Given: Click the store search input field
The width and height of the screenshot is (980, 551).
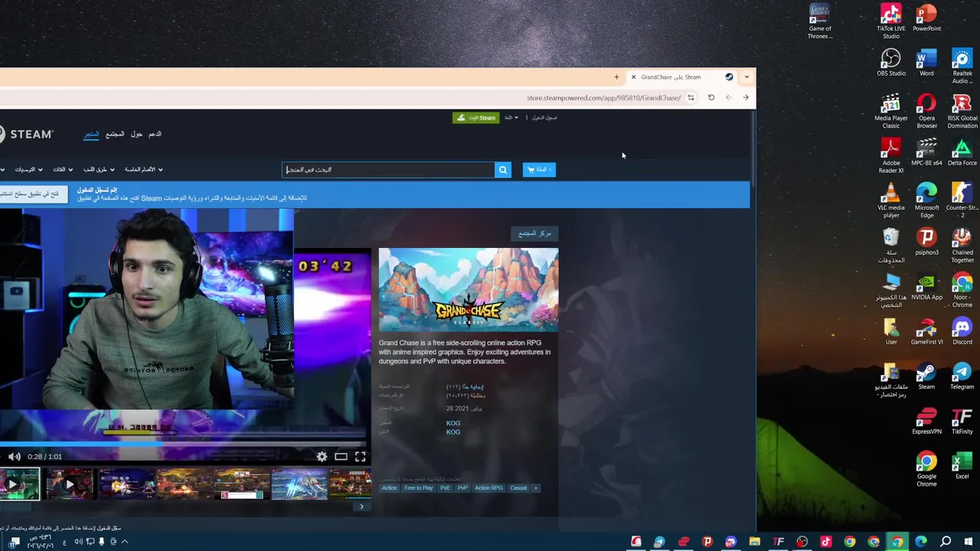Looking at the screenshot, I should (x=389, y=170).
